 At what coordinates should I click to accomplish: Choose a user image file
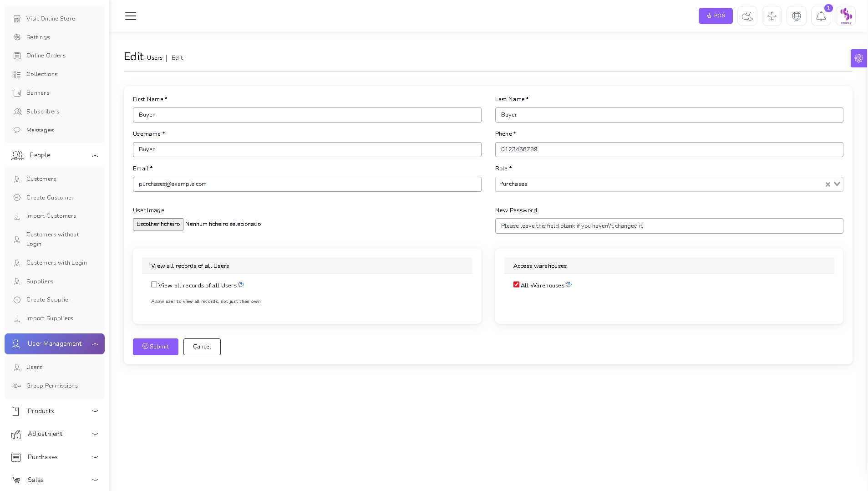pyautogui.click(x=158, y=224)
